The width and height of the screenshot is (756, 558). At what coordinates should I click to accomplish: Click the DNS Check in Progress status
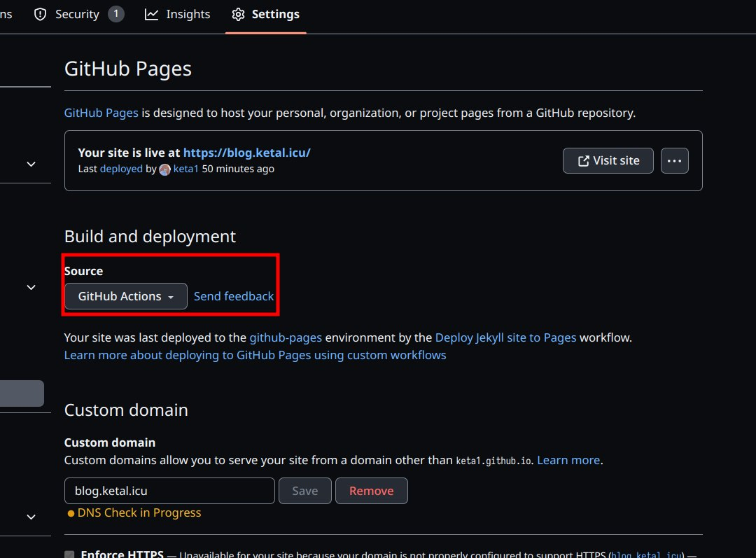click(134, 512)
